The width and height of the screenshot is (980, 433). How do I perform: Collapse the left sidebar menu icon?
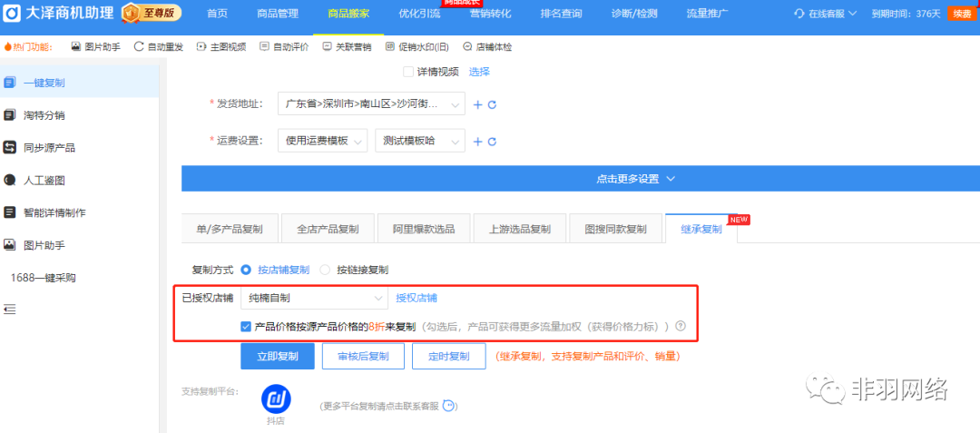tap(10, 310)
